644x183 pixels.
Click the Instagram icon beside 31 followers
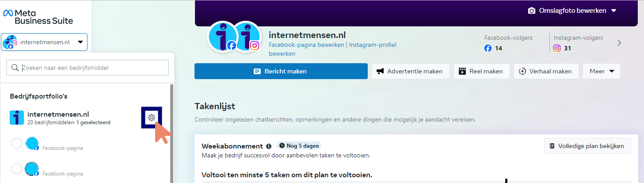click(x=557, y=48)
